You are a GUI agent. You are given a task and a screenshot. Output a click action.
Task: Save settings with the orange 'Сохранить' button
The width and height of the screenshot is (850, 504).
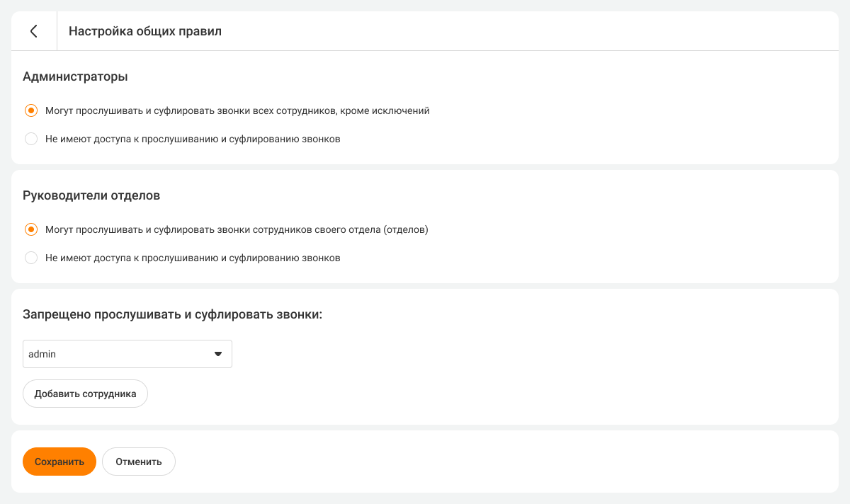click(x=59, y=462)
